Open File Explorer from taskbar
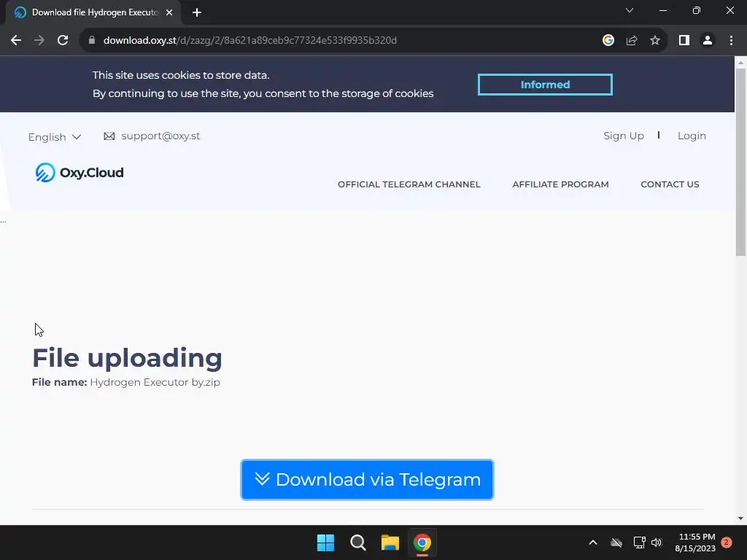 (390, 542)
